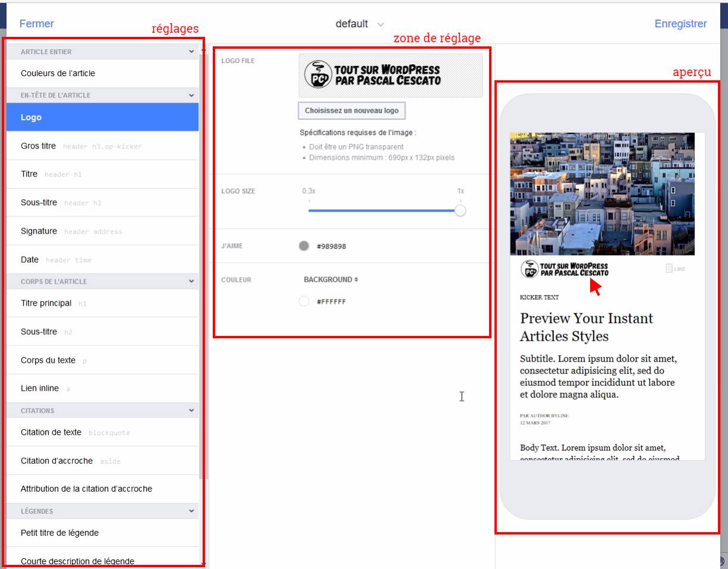Viewport: 728px width, 569px height.
Task: Select the Logo setting
Action: tap(102, 117)
